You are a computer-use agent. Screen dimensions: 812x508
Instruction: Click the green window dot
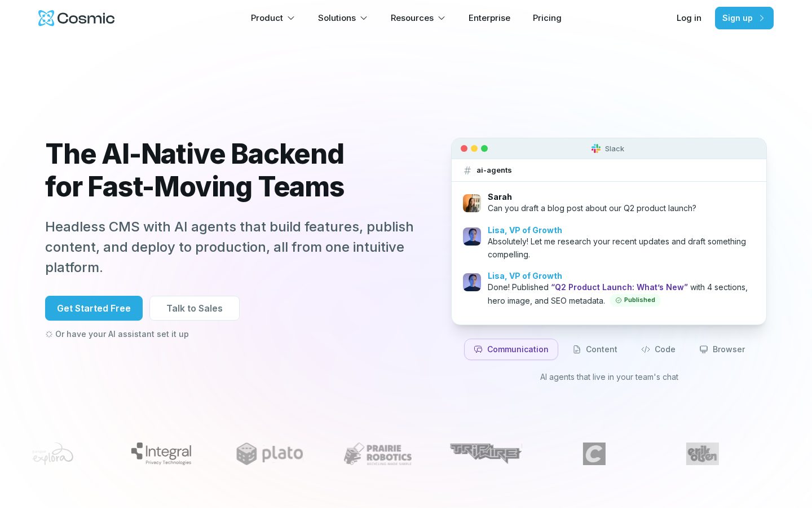[484, 148]
